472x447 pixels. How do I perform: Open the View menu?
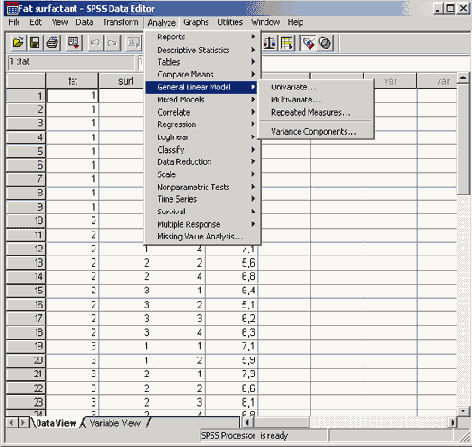60,22
